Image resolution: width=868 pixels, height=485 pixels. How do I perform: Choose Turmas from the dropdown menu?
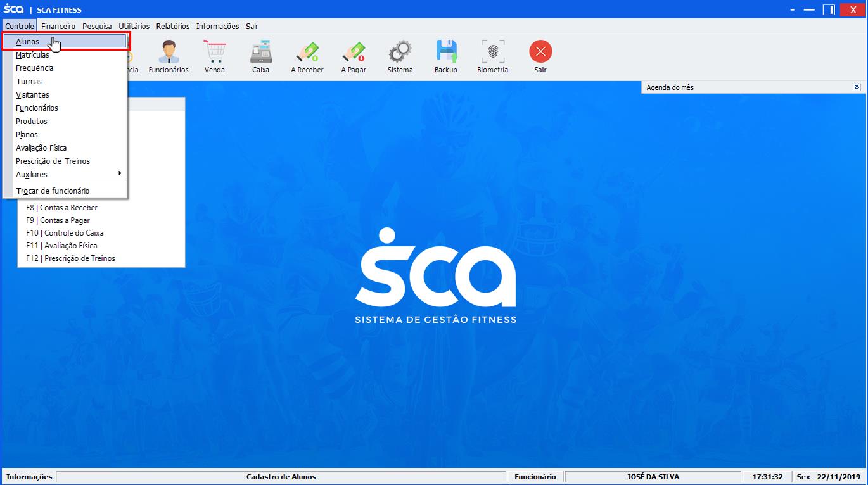click(x=70, y=82)
